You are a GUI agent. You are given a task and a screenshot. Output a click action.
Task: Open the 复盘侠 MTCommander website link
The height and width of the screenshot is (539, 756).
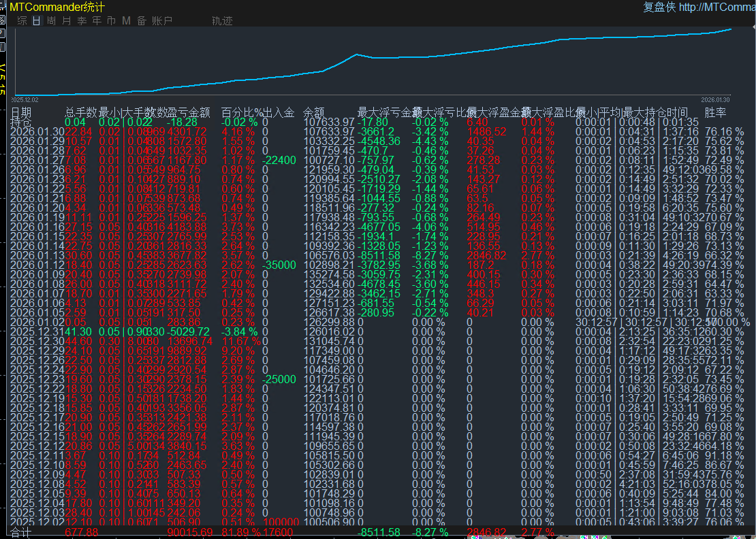point(699,7)
